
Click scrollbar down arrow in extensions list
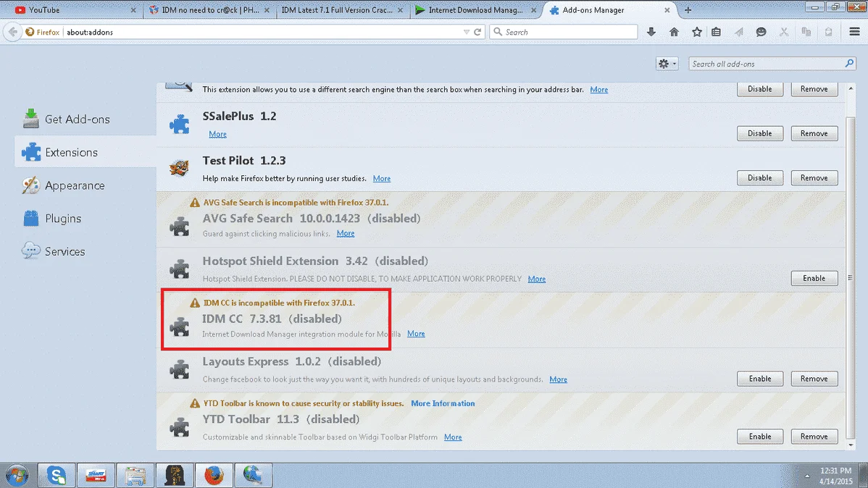point(851,445)
